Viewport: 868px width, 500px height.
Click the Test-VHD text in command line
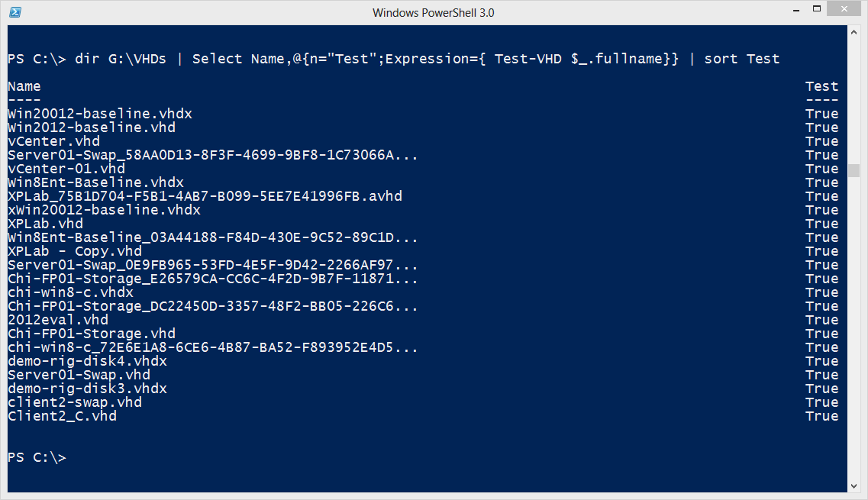click(528, 59)
